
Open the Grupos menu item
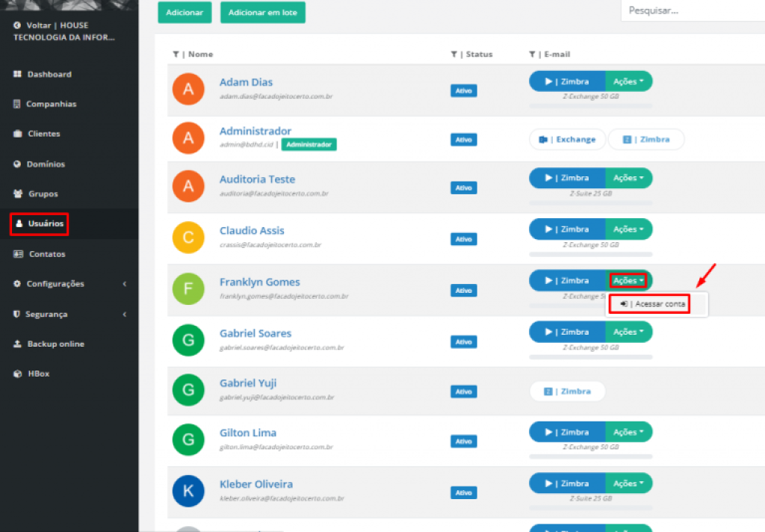[x=43, y=194]
